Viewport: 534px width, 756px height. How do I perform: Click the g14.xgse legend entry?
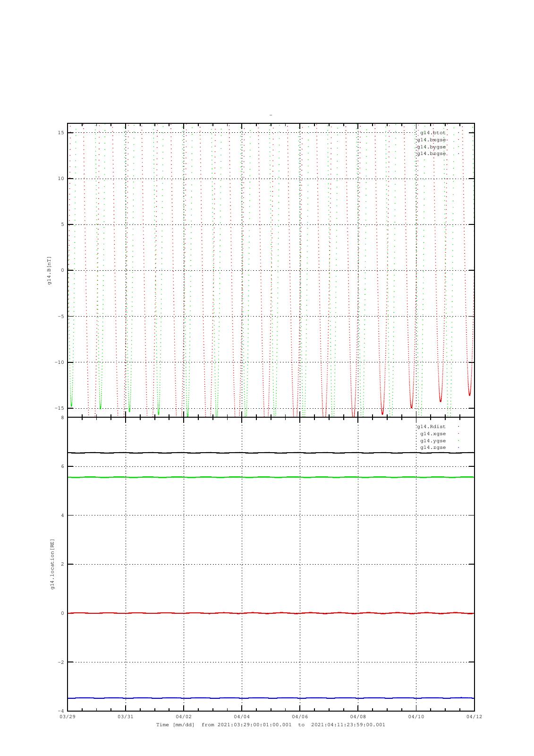[x=433, y=434]
